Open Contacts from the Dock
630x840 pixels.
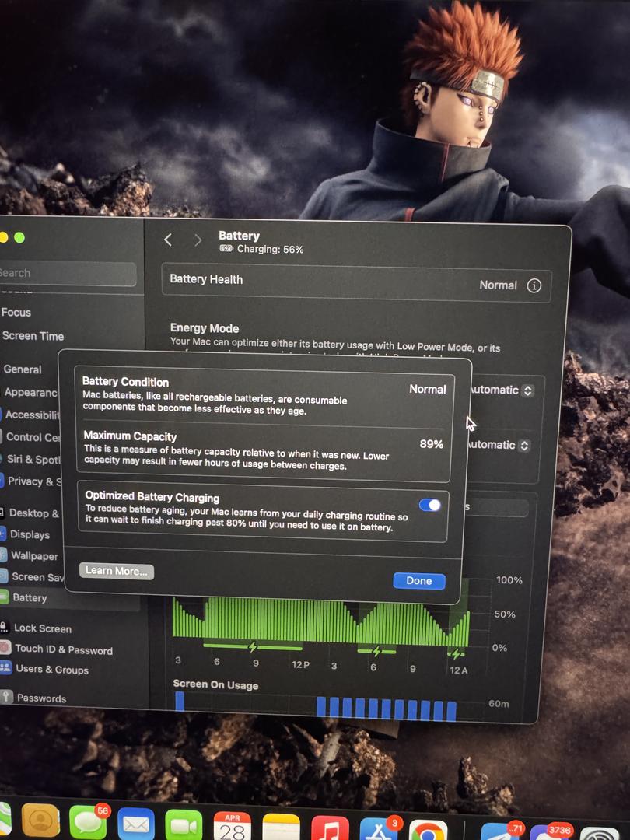pyautogui.click(x=40, y=821)
